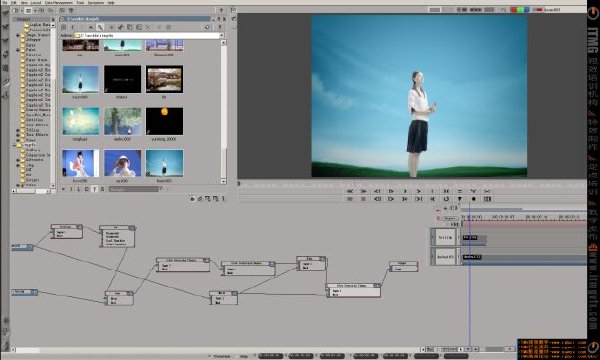Click the Output node in the effects tree
Viewport: 600px width, 360px height.
403,266
